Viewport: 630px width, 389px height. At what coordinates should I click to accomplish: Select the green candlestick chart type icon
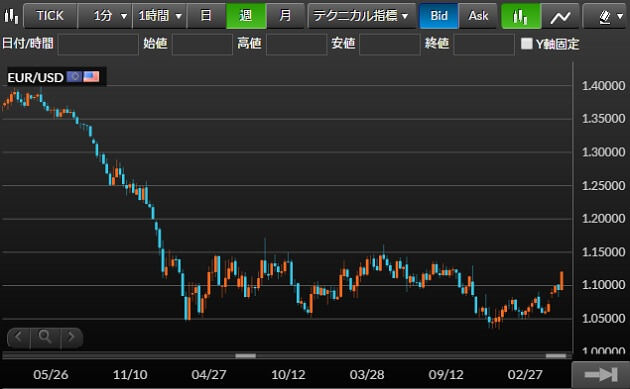(521, 16)
